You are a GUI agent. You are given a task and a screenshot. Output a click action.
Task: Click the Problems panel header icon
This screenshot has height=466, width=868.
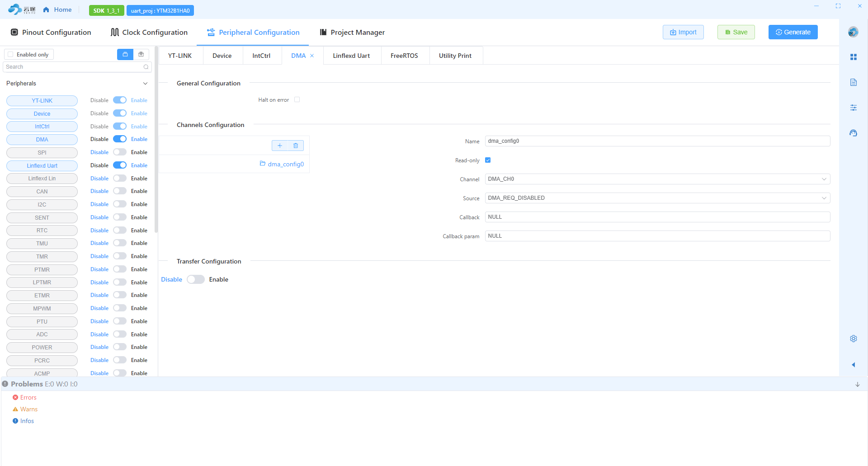click(x=5, y=384)
